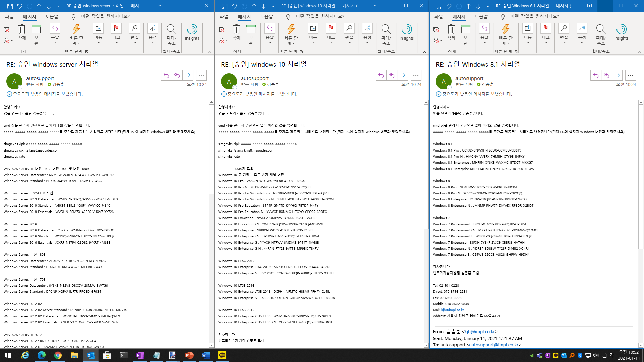Open the More actions (...) menu in windows server message

(201, 75)
